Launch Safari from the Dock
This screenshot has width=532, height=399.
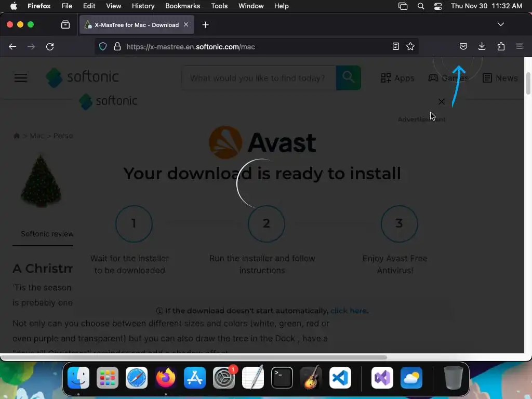click(x=137, y=377)
